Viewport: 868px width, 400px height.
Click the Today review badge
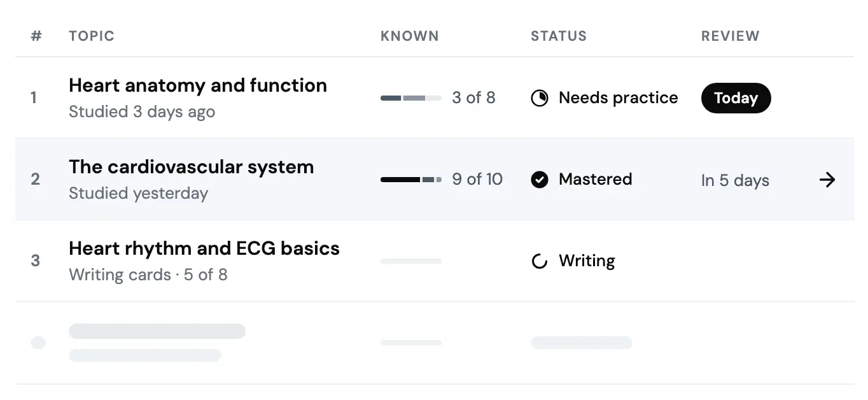736,98
